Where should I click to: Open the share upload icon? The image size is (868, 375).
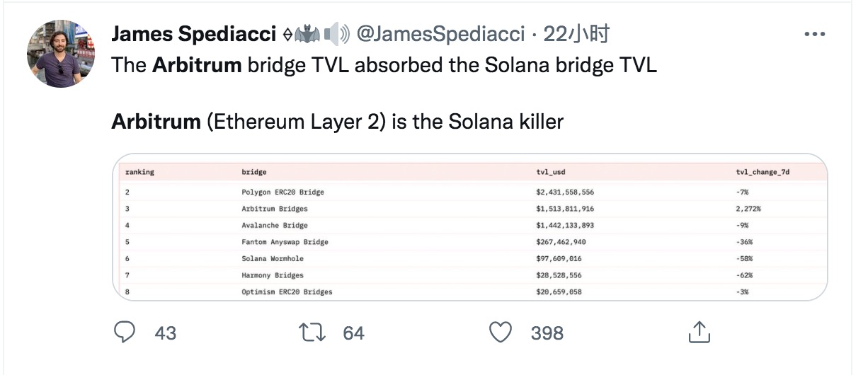pos(699,332)
